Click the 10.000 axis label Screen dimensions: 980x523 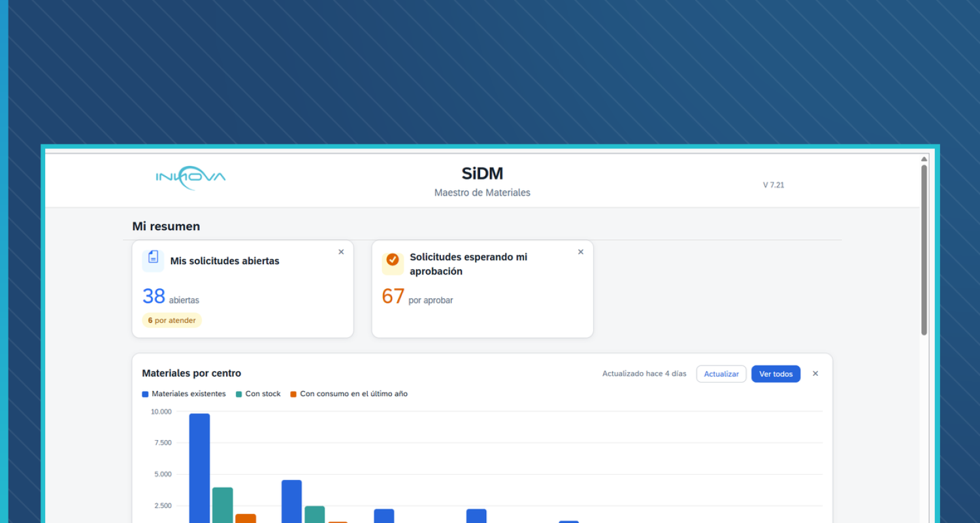(161, 412)
